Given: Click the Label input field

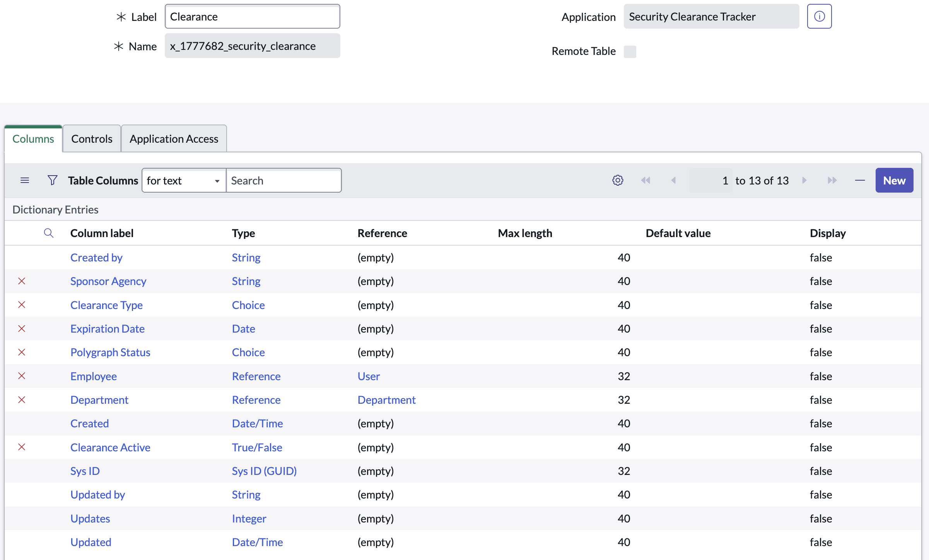Looking at the screenshot, I should 252,17.
